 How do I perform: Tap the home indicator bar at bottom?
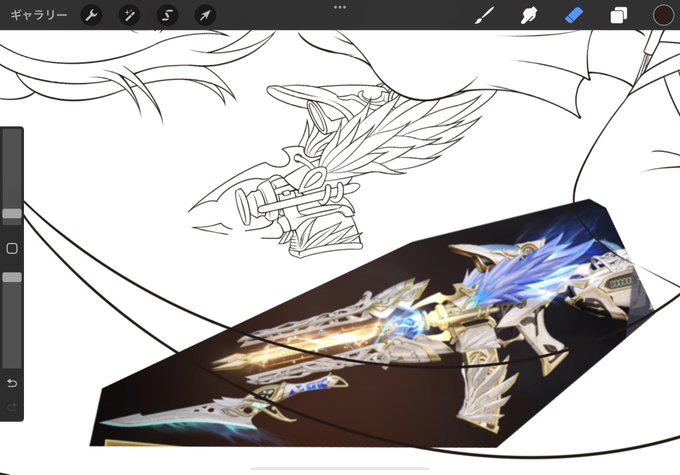pos(340,468)
